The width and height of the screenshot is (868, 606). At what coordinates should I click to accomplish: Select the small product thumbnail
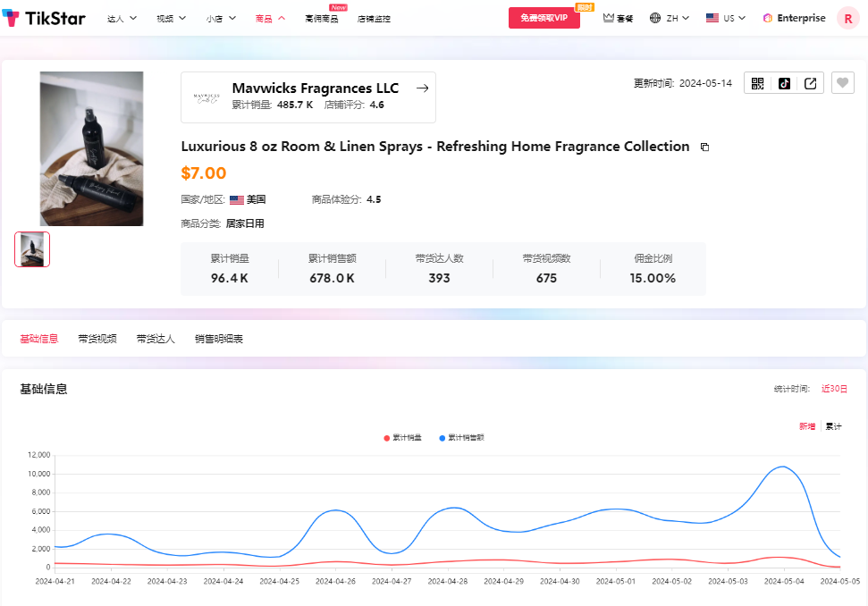click(x=32, y=249)
